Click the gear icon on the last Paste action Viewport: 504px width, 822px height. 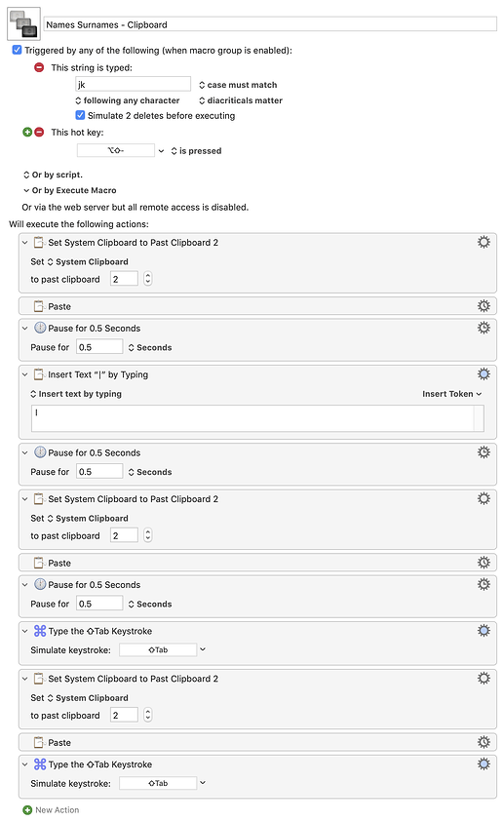pyautogui.click(x=484, y=742)
